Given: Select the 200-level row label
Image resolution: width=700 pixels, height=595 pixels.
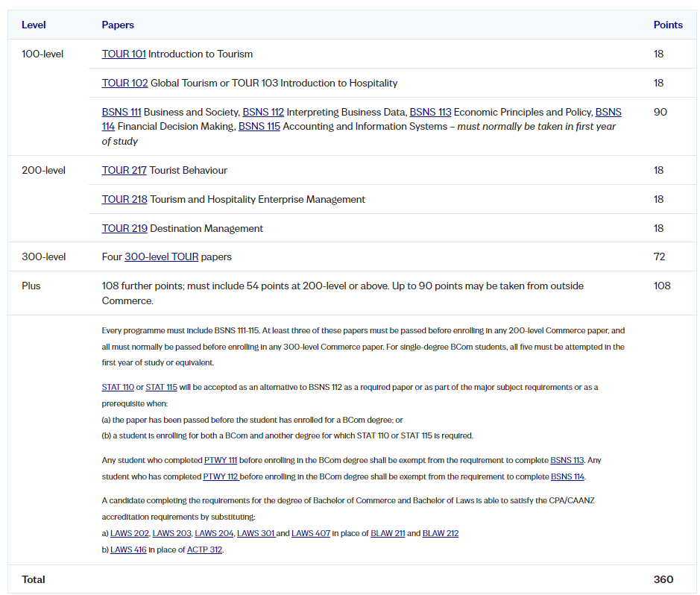Looking at the screenshot, I should tap(43, 170).
